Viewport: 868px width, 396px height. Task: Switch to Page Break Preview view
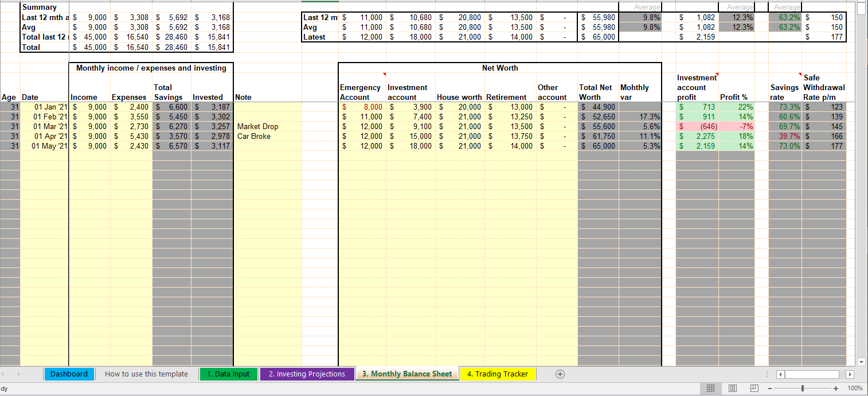pos(754,389)
